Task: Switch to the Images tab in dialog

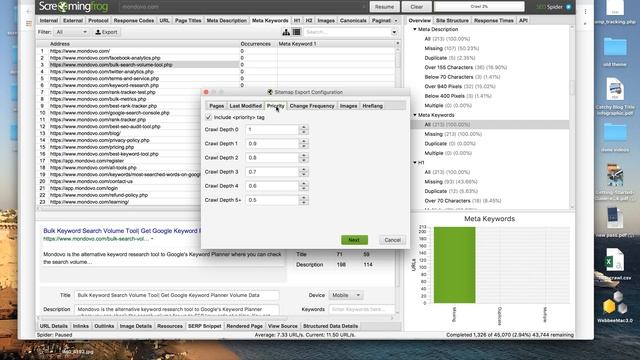Action: point(348,106)
